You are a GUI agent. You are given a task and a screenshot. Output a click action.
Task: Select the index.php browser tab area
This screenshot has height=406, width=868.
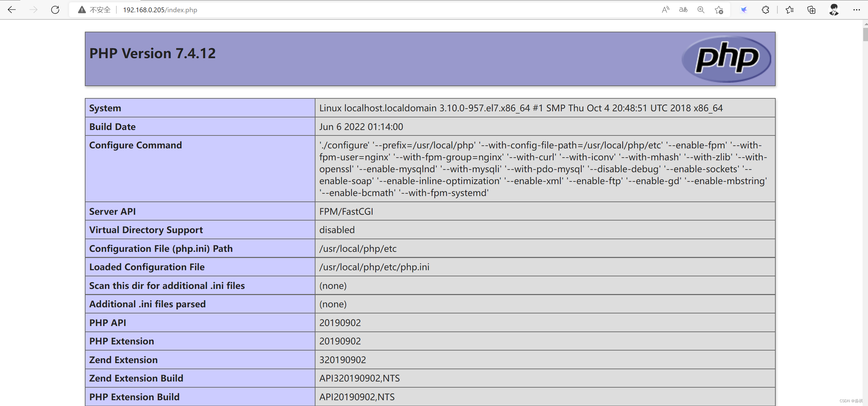160,10
